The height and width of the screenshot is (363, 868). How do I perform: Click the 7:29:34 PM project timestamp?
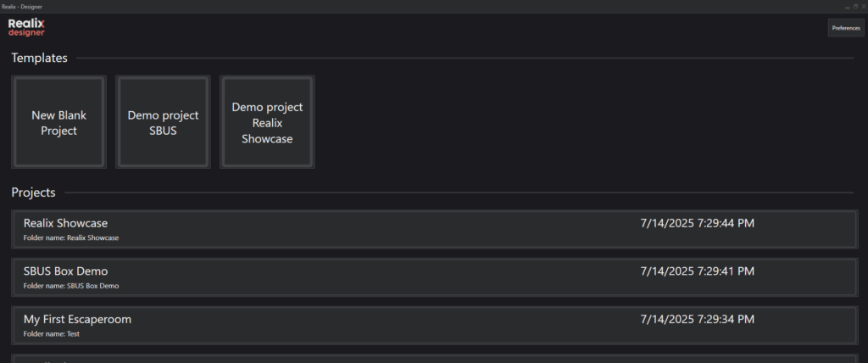(x=696, y=320)
